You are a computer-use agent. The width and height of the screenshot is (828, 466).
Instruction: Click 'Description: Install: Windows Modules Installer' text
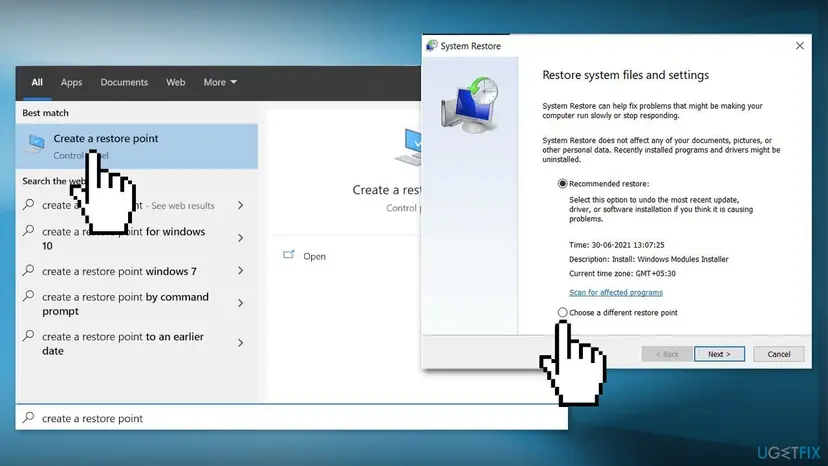[648, 259]
